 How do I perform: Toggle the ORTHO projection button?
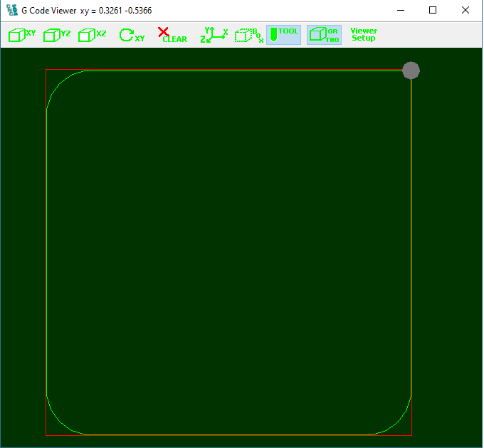(324, 35)
